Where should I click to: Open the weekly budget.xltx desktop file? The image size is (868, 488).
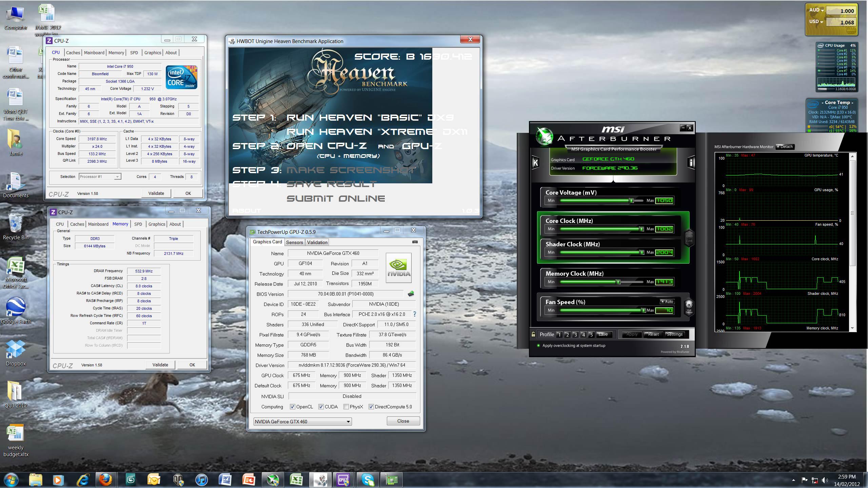pos(16,440)
